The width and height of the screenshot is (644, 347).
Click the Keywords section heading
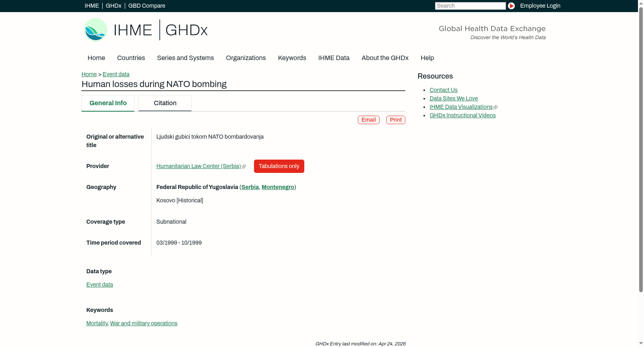tap(100, 310)
